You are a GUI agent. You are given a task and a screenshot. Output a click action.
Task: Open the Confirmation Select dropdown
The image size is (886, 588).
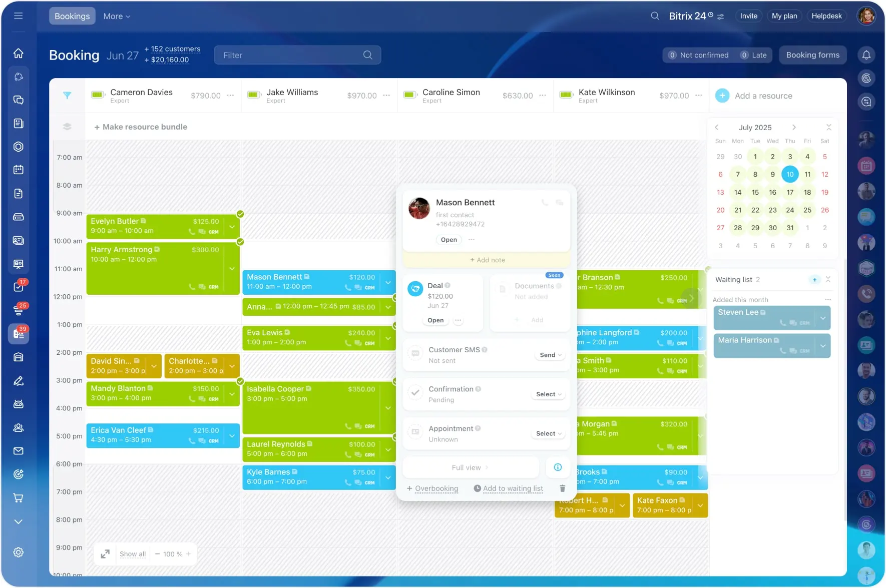tap(549, 394)
